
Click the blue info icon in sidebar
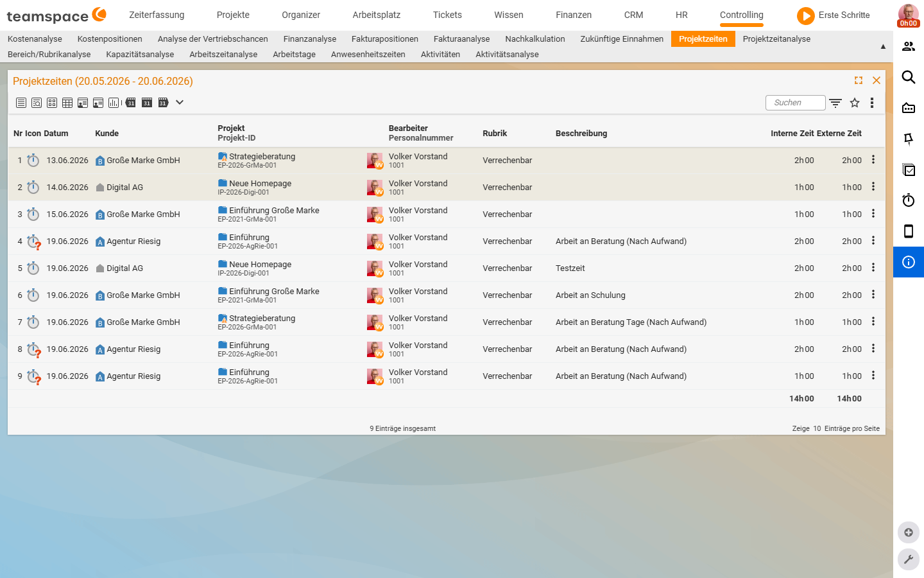[909, 262]
